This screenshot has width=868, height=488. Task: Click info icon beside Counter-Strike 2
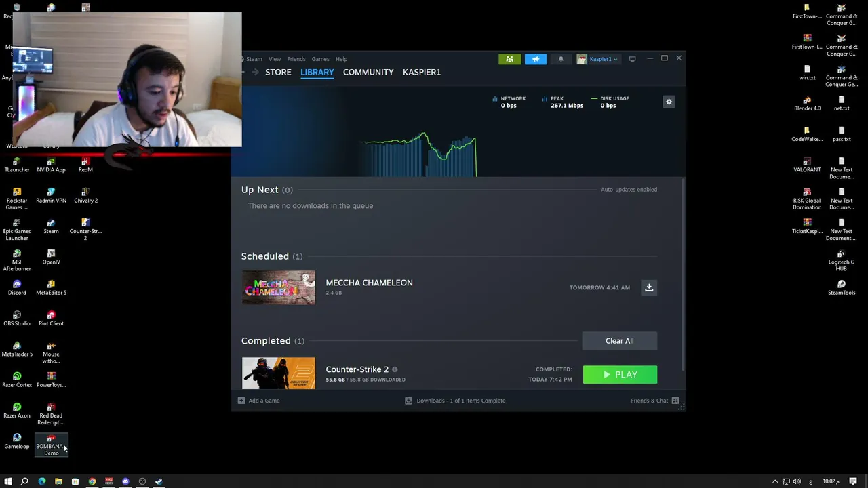click(x=395, y=369)
